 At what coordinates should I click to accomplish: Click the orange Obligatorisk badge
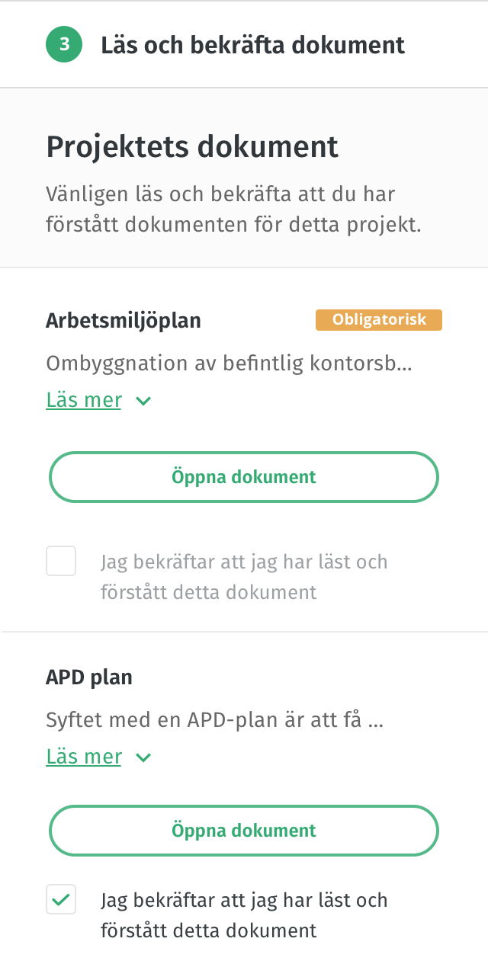[379, 320]
